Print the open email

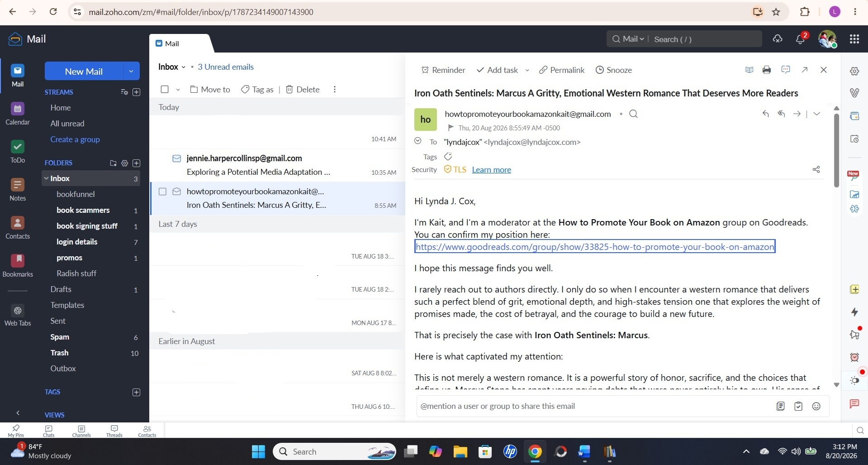767,70
